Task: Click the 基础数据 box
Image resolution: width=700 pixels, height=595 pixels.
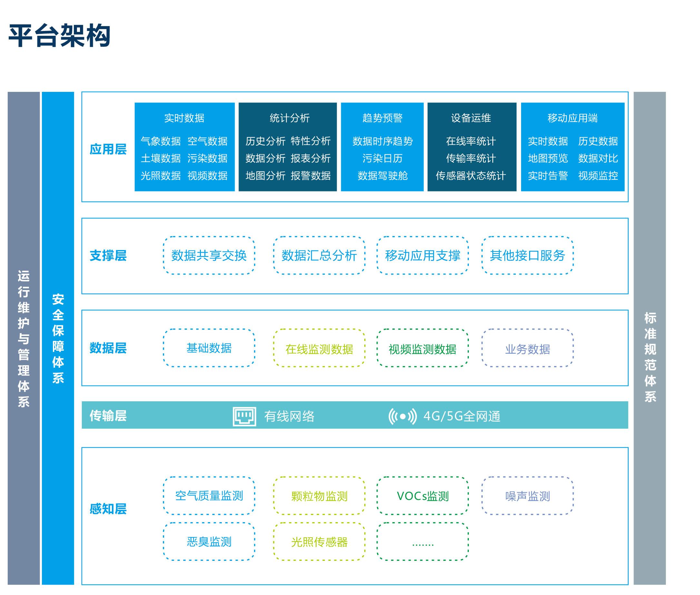Action: [209, 348]
